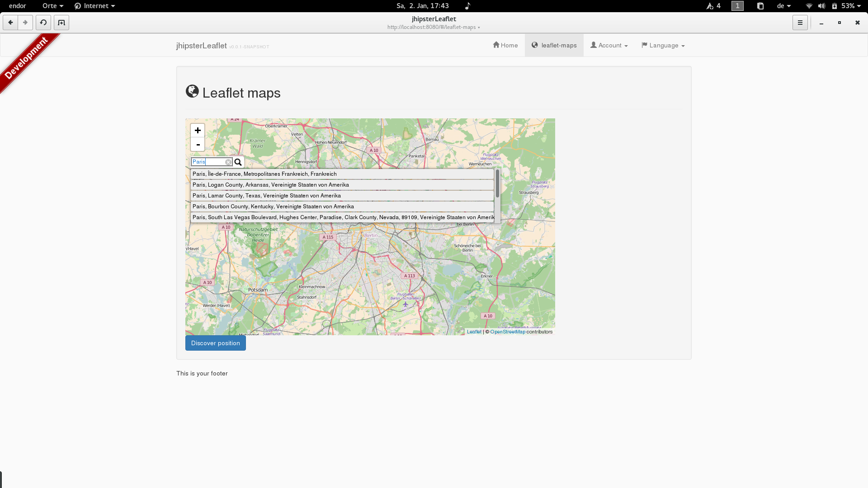Screen dimensions: 868x488
Task: Select the leaflet-maps navigation tab
Action: 554,46
